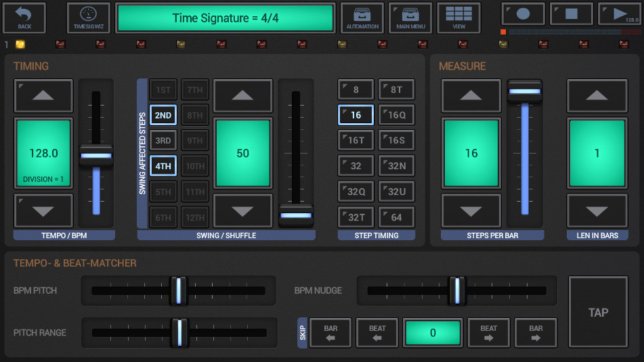The width and height of the screenshot is (644, 362).
Task: Increase Len In Bars with up arrow
Action: (597, 96)
